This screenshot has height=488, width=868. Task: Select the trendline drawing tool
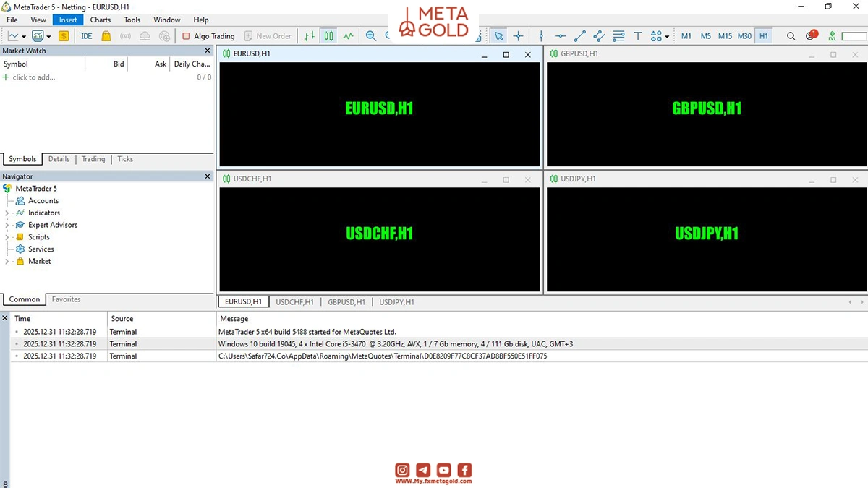click(x=579, y=36)
